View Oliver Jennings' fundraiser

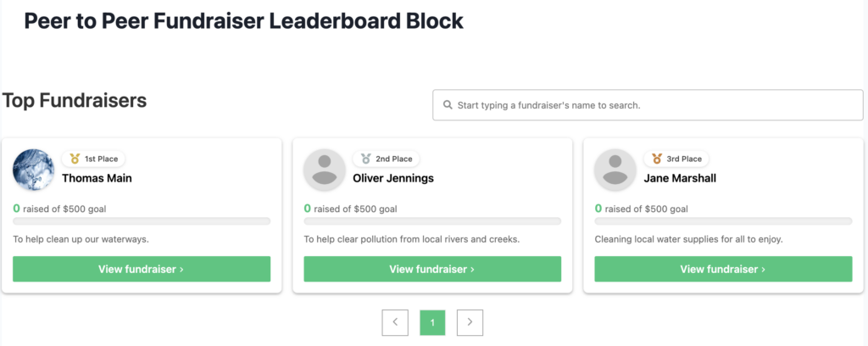pyautogui.click(x=432, y=269)
